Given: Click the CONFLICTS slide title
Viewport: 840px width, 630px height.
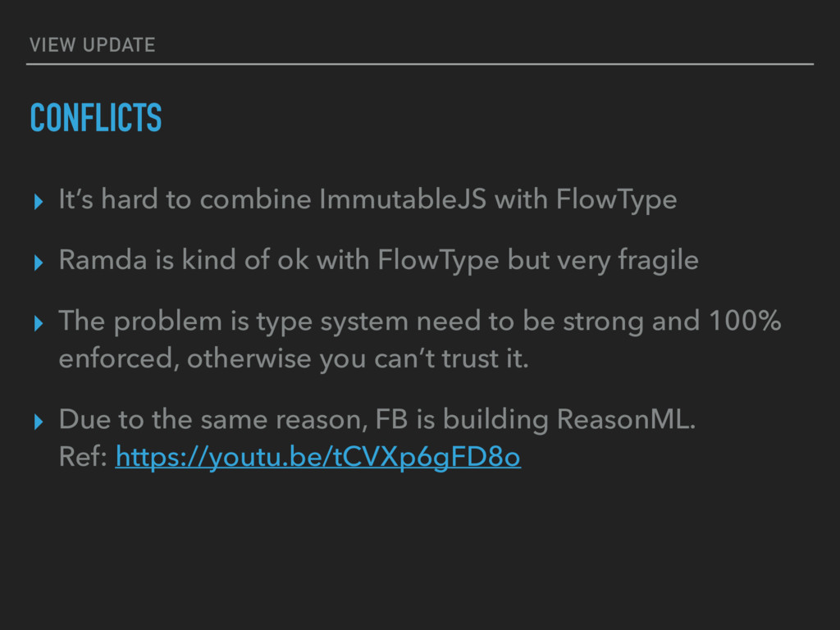Looking at the screenshot, I should [x=96, y=116].
